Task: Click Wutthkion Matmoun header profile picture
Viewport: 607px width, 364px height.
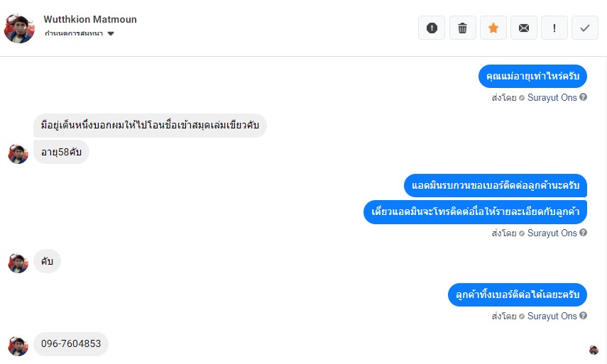Action: click(x=19, y=28)
